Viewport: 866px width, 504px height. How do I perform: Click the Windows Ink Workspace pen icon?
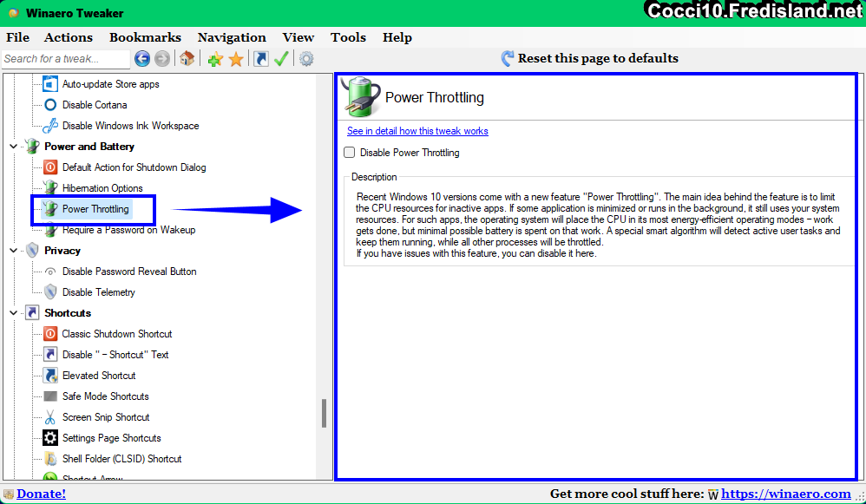pyautogui.click(x=50, y=126)
